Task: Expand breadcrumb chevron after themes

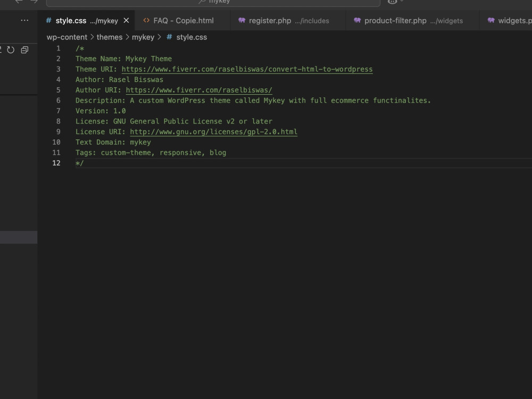Action: point(127,37)
